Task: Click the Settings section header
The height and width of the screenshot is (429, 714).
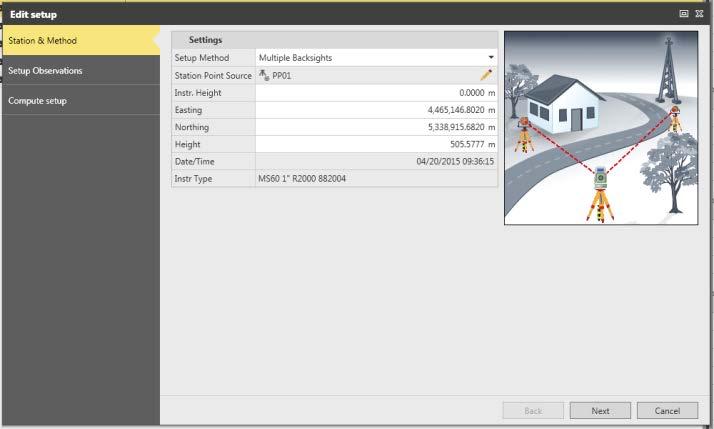Action: tap(334, 40)
